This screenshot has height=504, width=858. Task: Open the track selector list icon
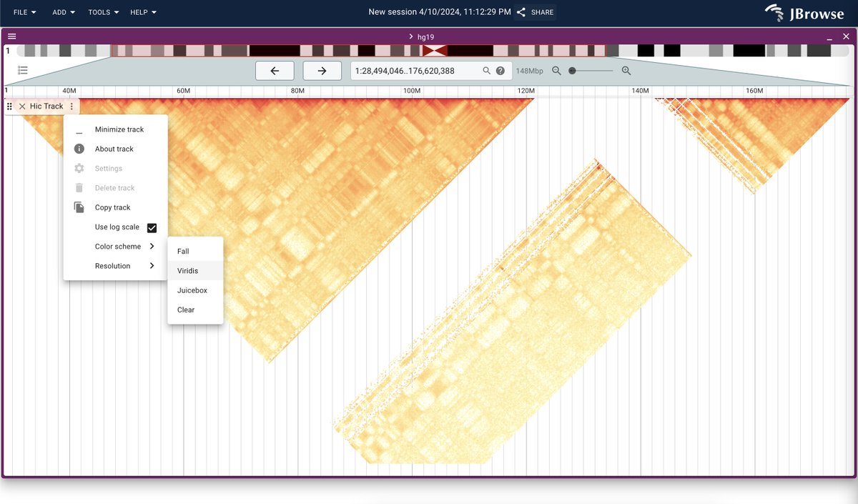tap(22, 69)
